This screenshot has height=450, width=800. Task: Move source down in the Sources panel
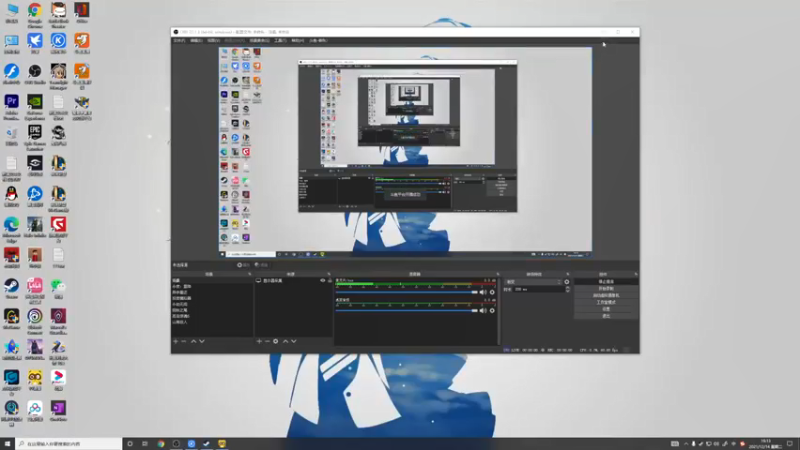click(294, 341)
